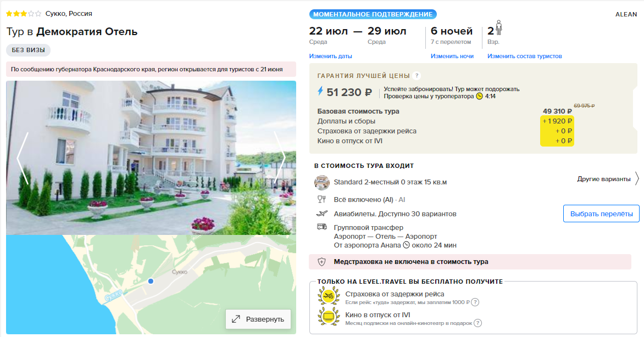Open Изменить ночи link
644x337 pixels.
tap(452, 56)
